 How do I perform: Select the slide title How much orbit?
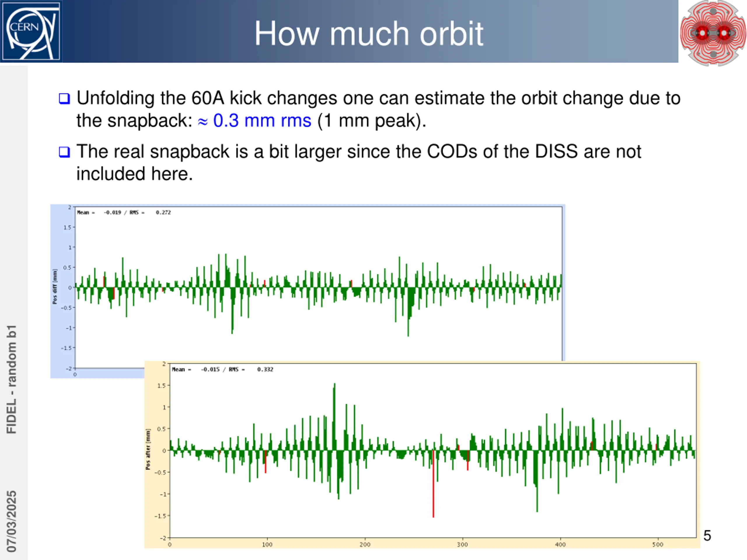point(369,34)
